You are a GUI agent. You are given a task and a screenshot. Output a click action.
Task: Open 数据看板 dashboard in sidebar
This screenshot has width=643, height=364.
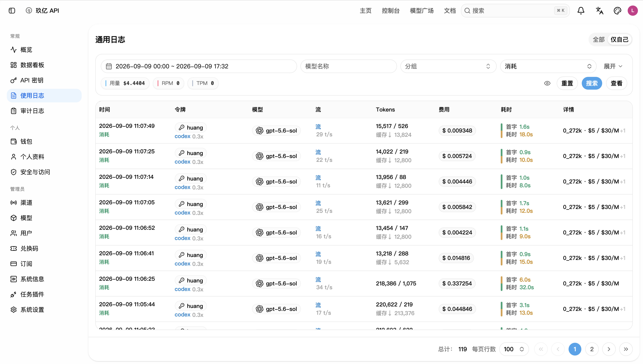pos(44,65)
